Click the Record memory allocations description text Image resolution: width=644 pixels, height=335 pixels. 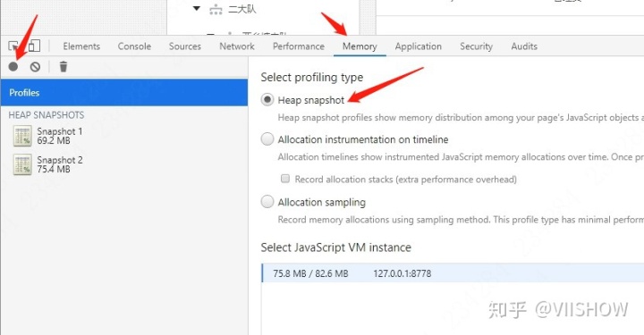[x=461, y=220]
